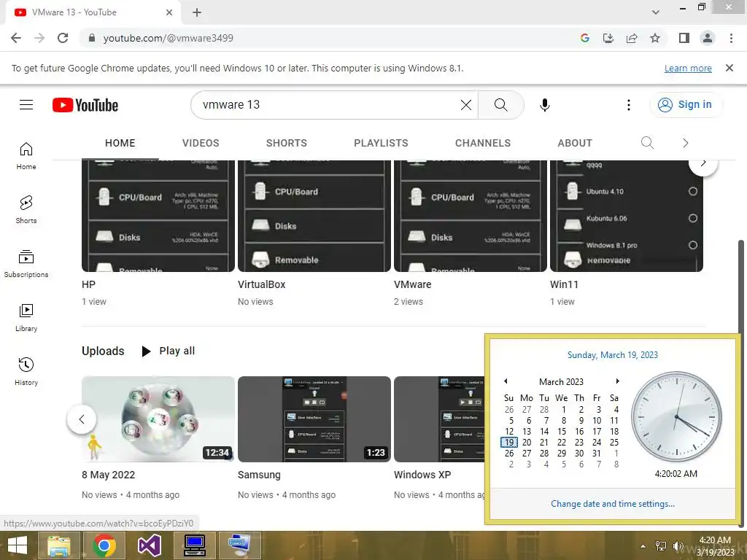Open the Chrome profile avatar menu

pyautogui.click(x=708, y=38)
